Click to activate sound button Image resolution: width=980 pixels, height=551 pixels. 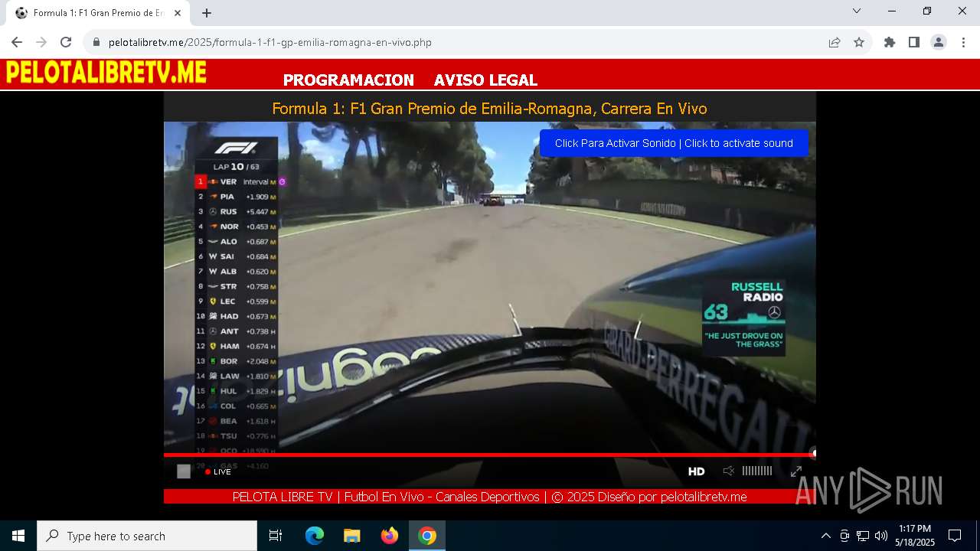tap(674, 143)
